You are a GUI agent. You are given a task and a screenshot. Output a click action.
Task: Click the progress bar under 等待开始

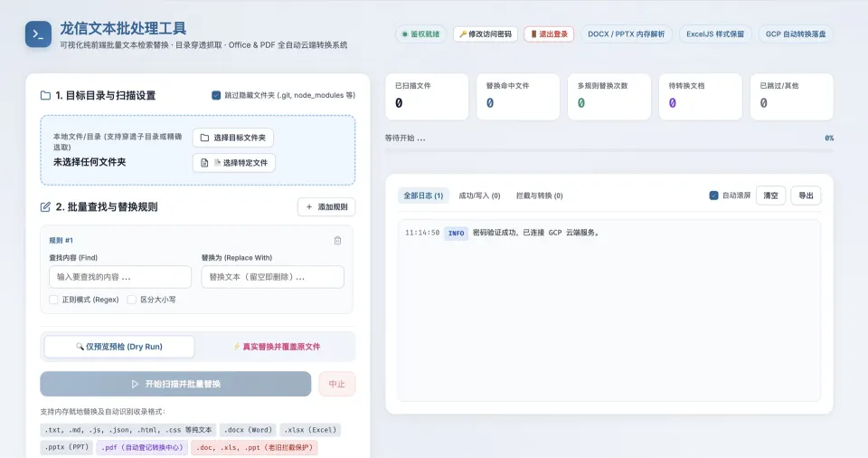coord(609,149)
